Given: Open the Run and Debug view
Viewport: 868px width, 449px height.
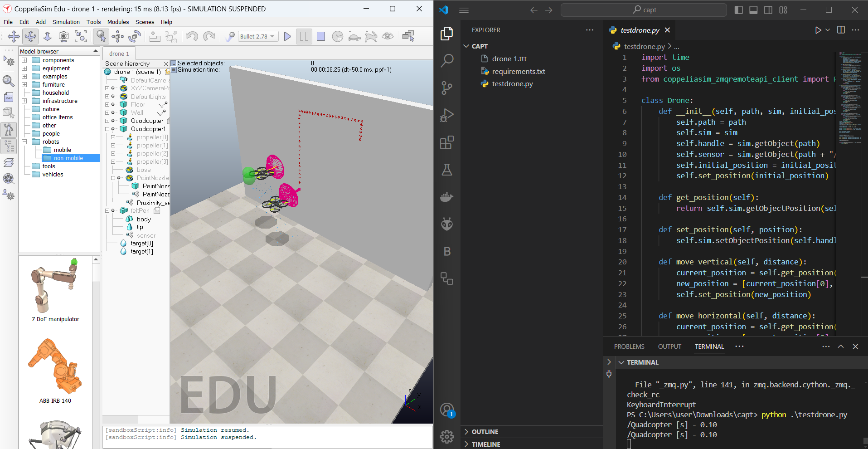Looking at the screenshot, I should click(447, 115).
